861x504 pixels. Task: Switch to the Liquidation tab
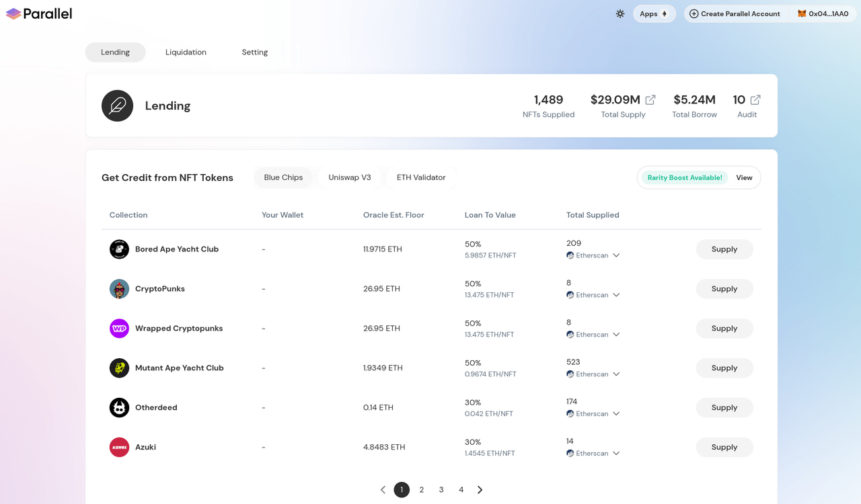click(x=186, y=52)
